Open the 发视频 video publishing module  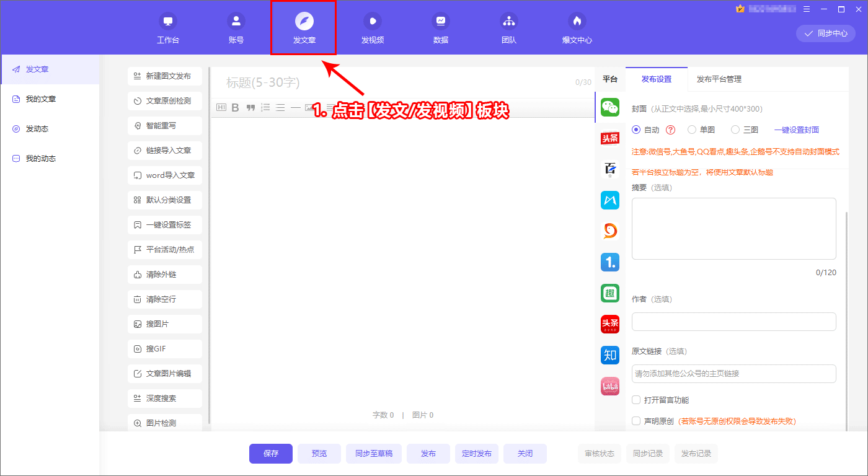pos(372,27)
